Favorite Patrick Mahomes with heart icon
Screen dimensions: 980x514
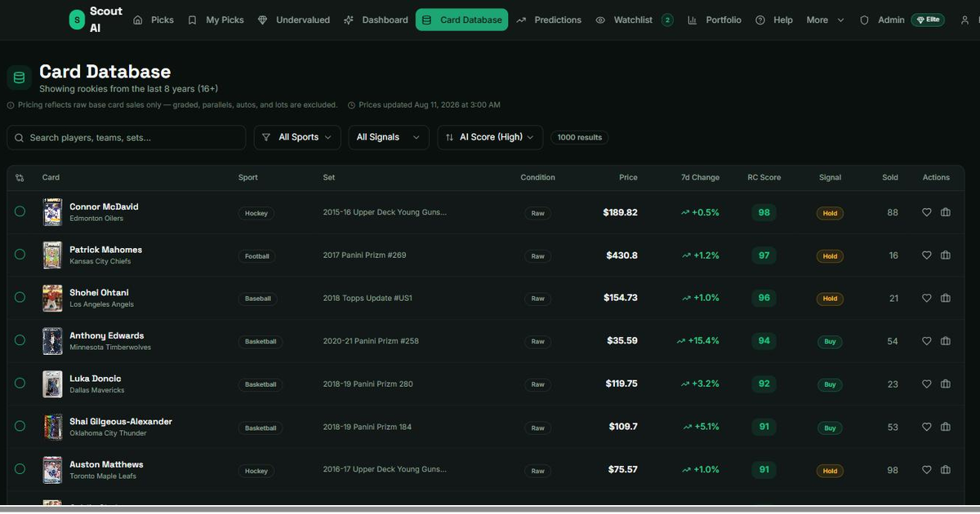926,255
